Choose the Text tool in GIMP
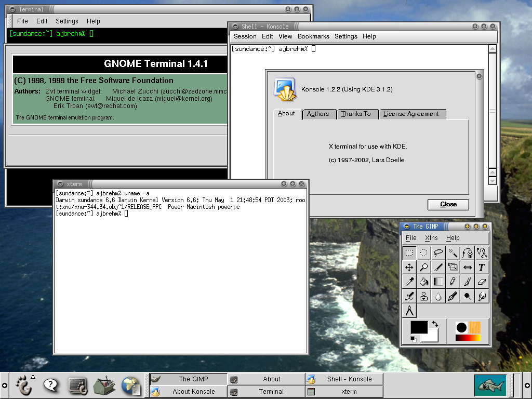Image resolution: width=532 pixels, height=399 pixels. 482,268
